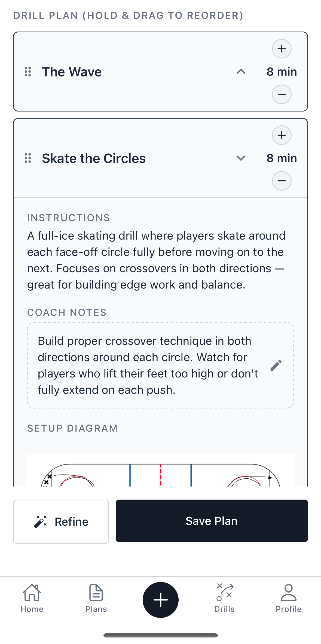321x644 pixels.
Task: Expand The Wave drill details chevron
Action: click(x=241, y=72)
